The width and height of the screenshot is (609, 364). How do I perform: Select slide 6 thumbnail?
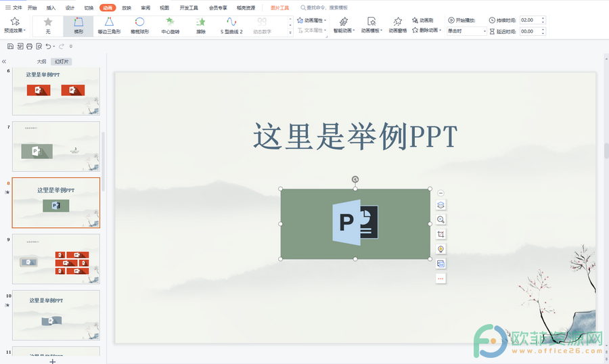(x=56, y=91)
